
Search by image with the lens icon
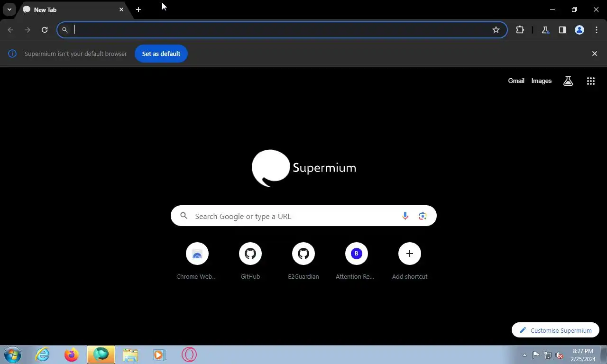(x=423, y=216)
